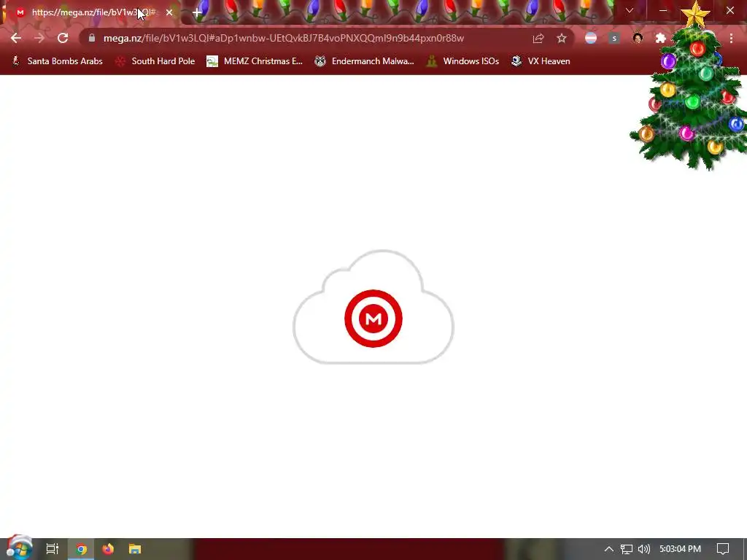Screen dimensions: 747x560
Task: Open the notification center icon
Action: click(x=723, y=549)
